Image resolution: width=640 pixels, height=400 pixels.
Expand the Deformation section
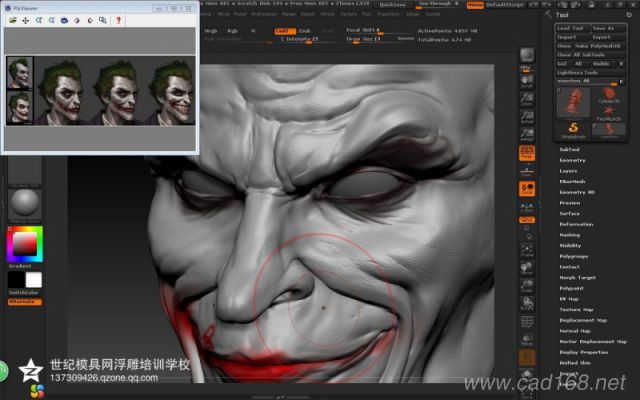click(x=576, y=224)
